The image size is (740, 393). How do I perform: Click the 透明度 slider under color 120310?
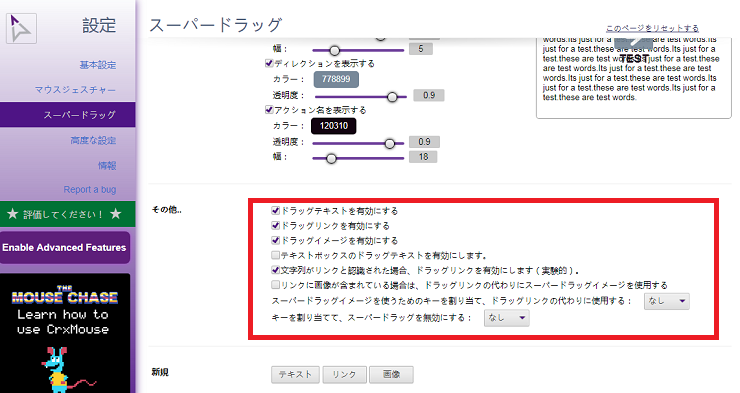coord(358,143)
